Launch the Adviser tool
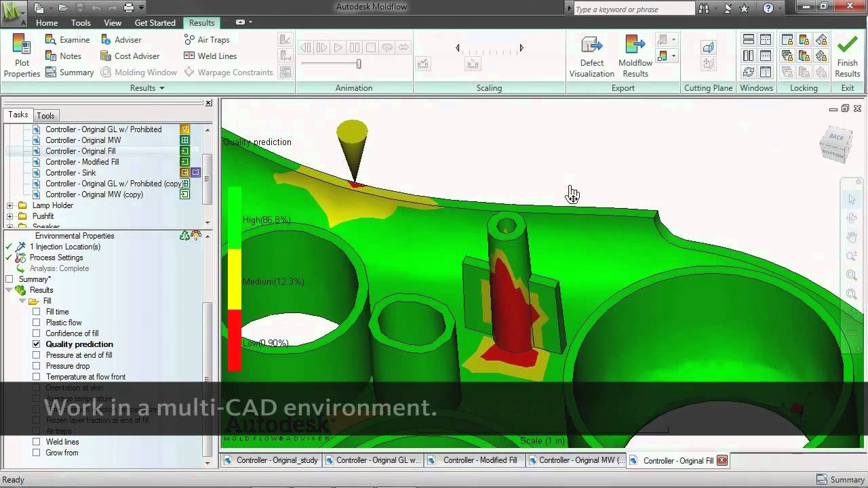 pos(121,40)
